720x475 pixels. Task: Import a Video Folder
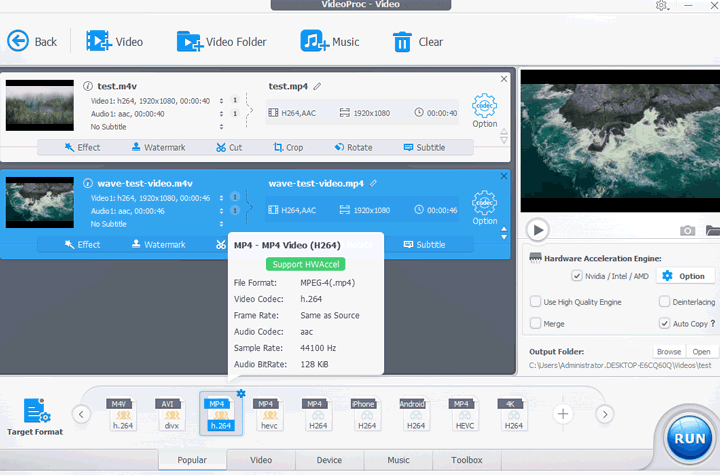(221, 42)
